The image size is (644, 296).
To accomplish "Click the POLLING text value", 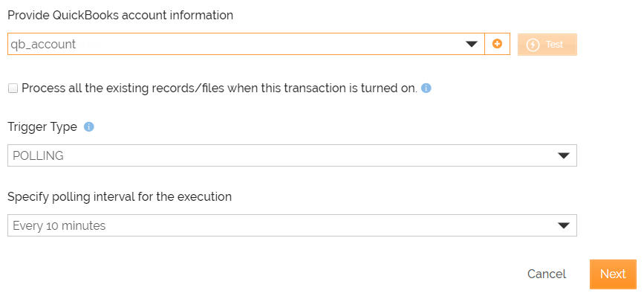I will (x=38, y=156).
